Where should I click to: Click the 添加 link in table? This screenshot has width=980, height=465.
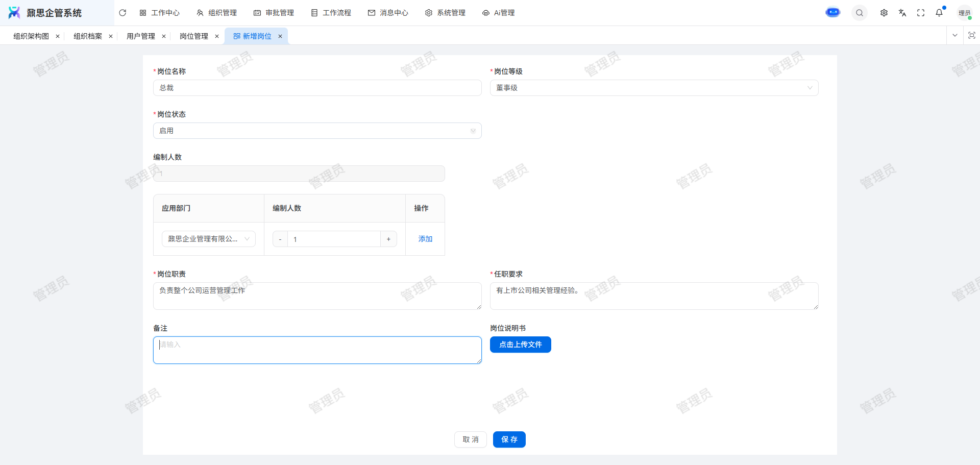pos(425,239)
